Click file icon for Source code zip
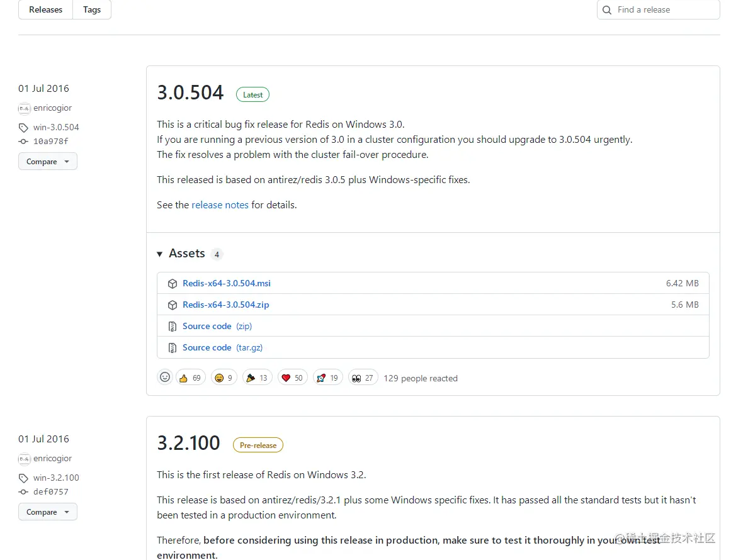 (173, 327)
